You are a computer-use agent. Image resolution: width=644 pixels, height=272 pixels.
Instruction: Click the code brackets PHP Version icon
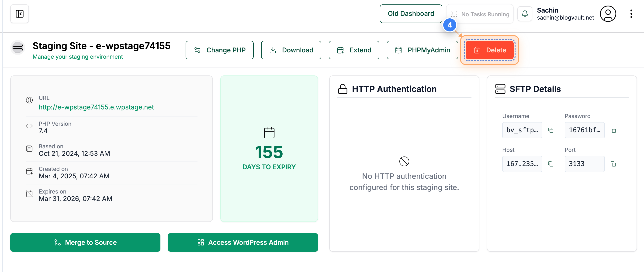[30, 126]
